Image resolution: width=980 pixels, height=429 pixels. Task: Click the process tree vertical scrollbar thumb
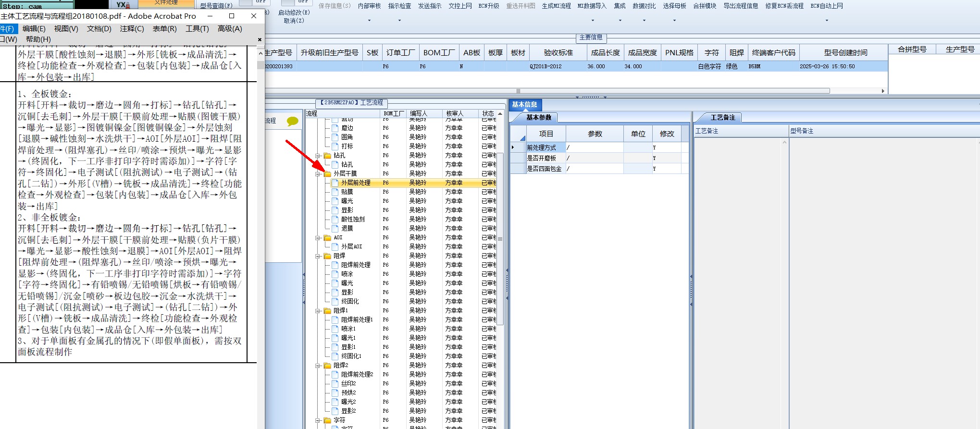(x=500, y=239)
